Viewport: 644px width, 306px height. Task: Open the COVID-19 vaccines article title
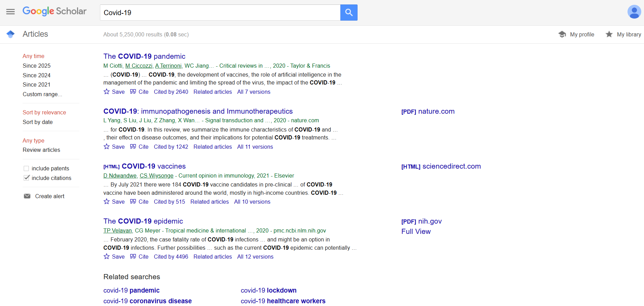click(154, 166)
